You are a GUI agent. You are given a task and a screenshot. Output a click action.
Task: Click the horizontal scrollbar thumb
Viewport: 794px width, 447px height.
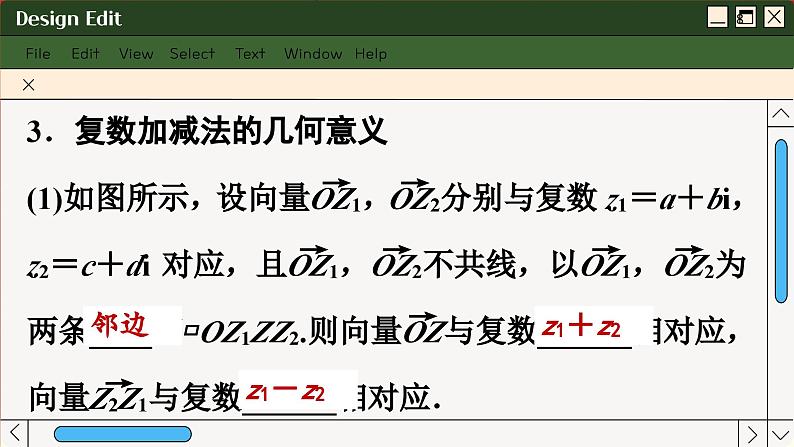click(122, 433)
